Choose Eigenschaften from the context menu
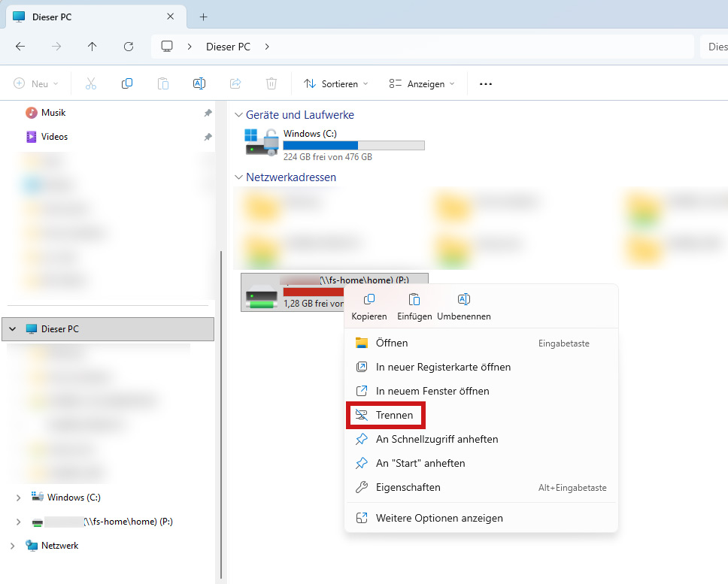Viewport: 728px width, 584px height. [x=408, y=487]
